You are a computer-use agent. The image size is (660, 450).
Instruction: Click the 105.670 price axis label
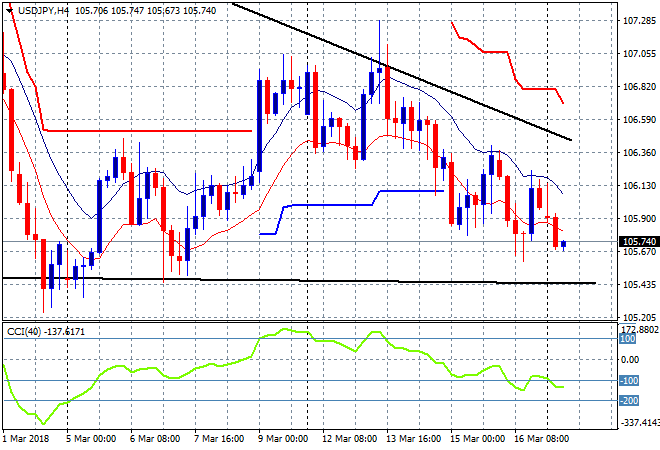point(639,252)
